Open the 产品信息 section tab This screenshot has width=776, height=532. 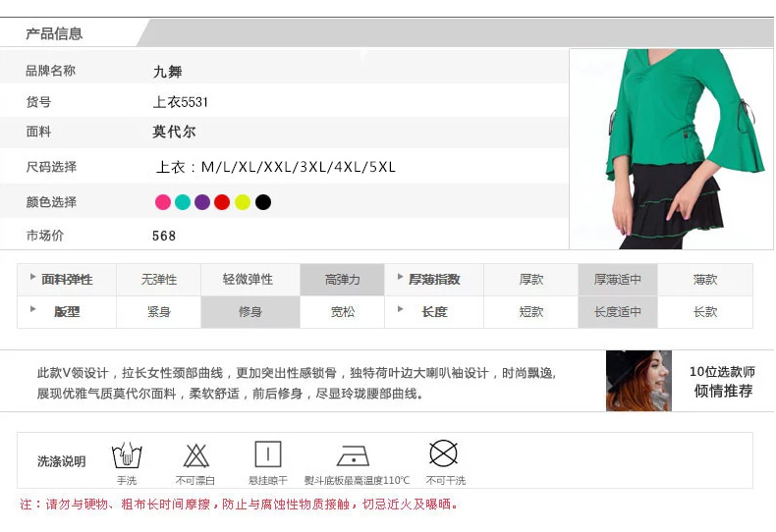pos(54,33)
